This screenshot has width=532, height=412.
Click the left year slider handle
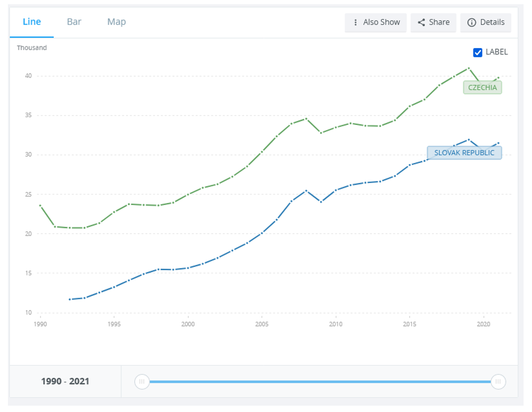[x=142, y=381]
